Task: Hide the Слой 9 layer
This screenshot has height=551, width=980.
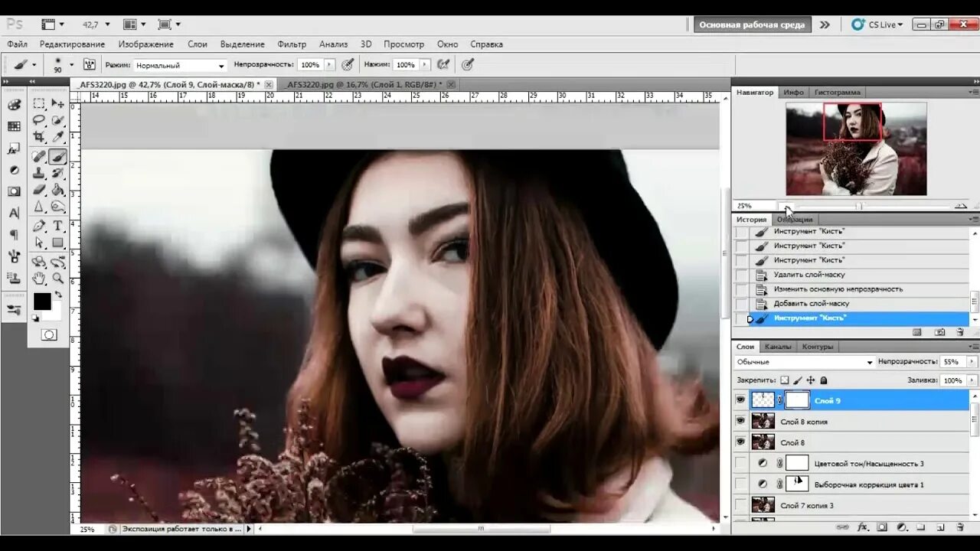Action: [740, 400]
